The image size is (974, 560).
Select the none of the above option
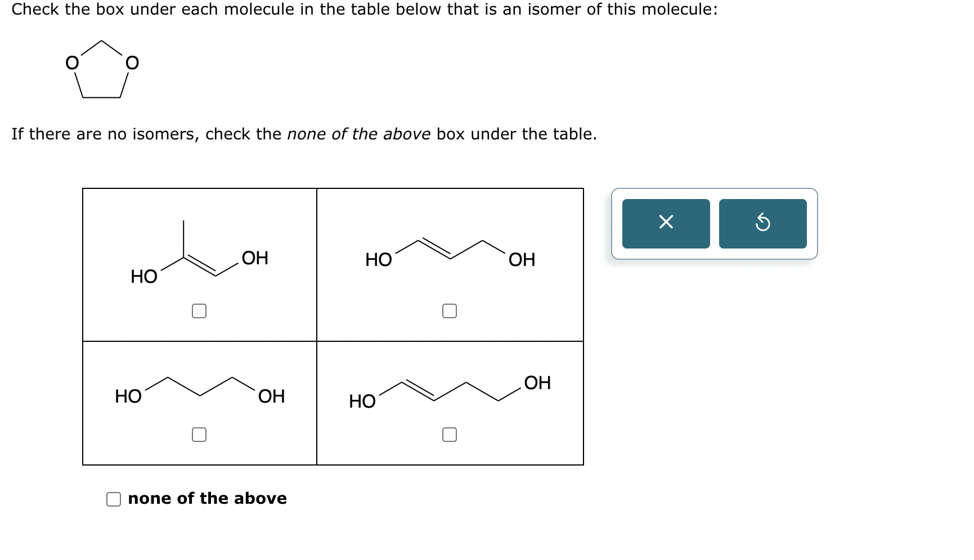point(114,498)
